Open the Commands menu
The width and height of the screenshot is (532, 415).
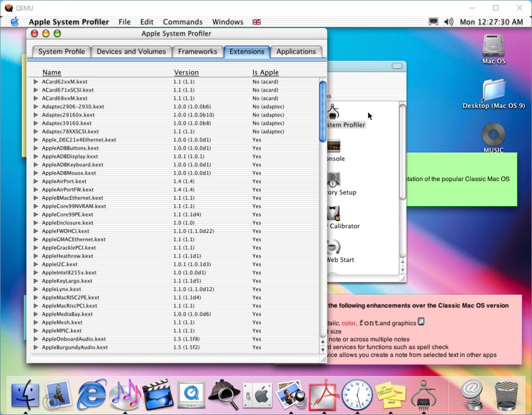(x=182, y=22)
